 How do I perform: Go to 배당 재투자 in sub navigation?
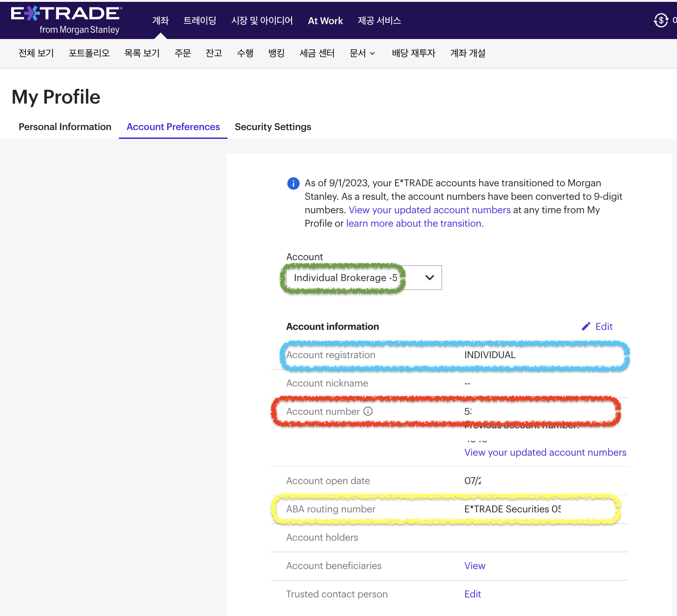(x=414, y=53)
